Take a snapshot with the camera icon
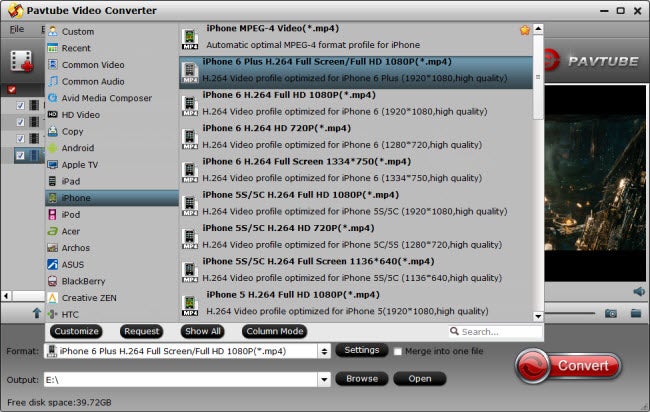The width and height of the screenshot is (650, 412). 611,313
